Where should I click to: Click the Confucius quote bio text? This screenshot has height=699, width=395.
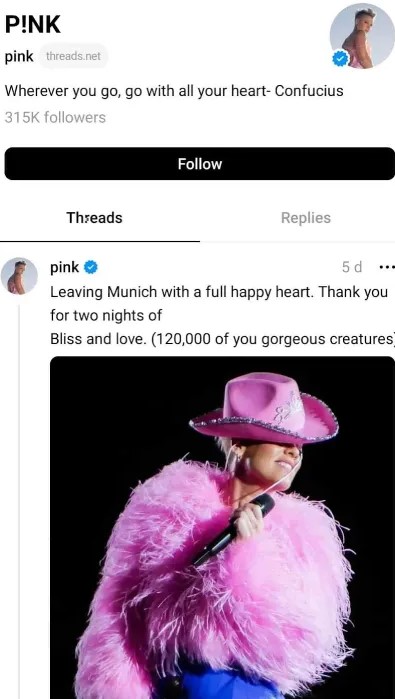[x=174, y=91]
